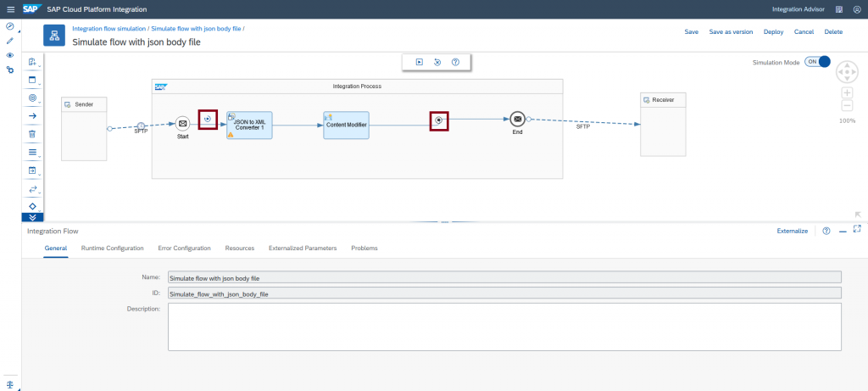Viewport: 868px width, 391px height.
Task: Open the Error Configuration tab
Action: click(x=184, y=249)
